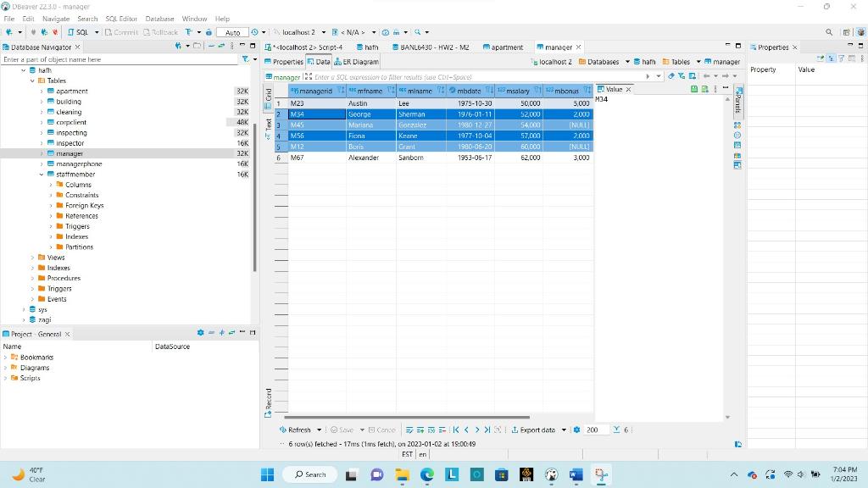
Task: Collapse the Tables folder node
Action: click(x=32, y=80)
